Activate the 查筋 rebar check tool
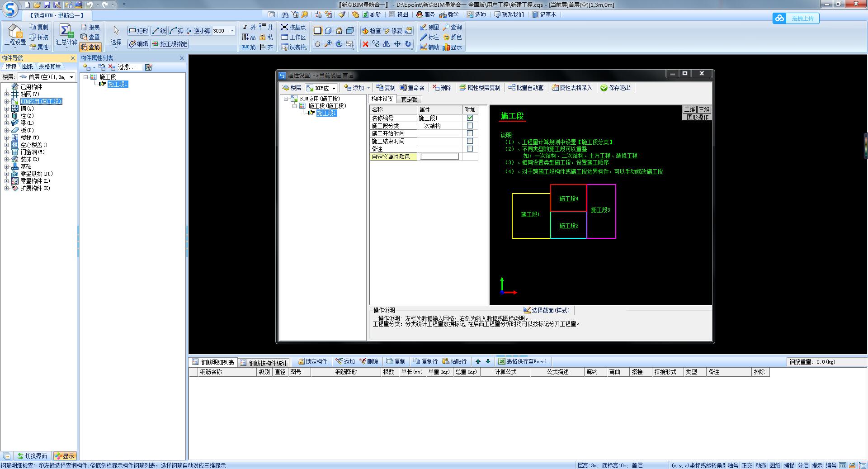The width and height of the screenshot is (868, 469). [x=90, y=47]
